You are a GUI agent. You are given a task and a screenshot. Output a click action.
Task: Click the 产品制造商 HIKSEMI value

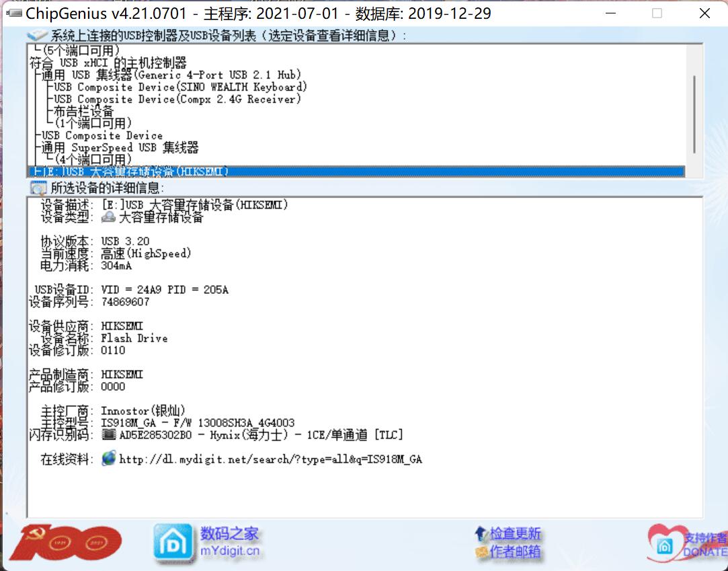[x=122, y=375]
